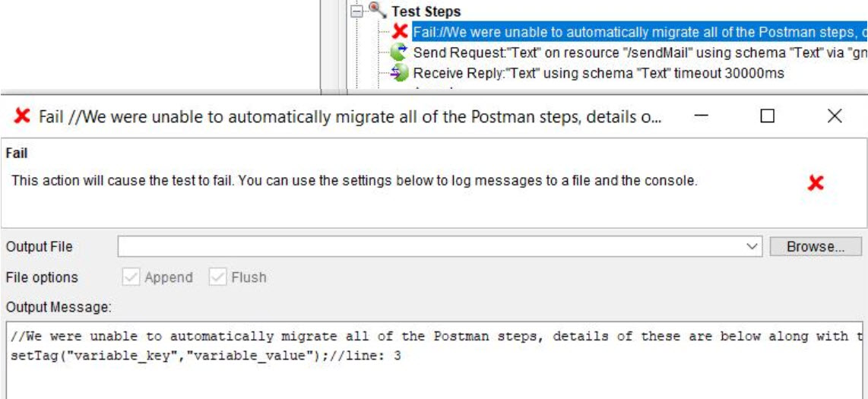Click the red X icon beside the Fail description
This screenshot has height=399, width=868.
click(x=816, y=182)
